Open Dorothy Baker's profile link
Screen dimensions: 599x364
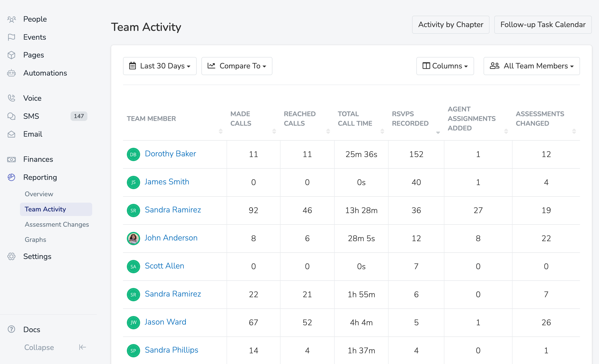(x=170, y=154)
